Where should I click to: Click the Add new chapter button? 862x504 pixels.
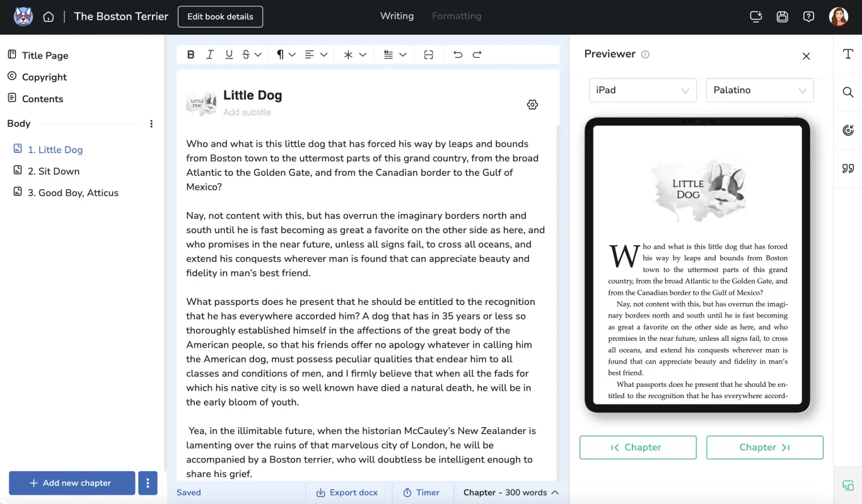(71, 483)
